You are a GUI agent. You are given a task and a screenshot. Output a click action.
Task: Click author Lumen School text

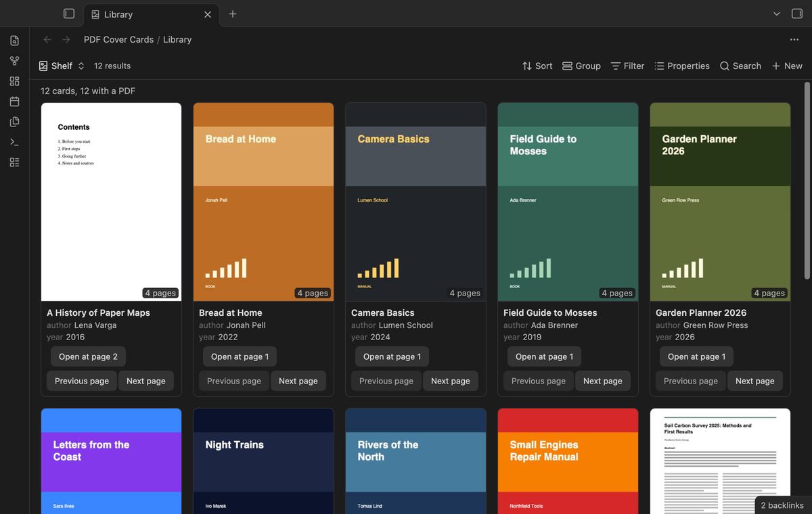coord(392,325)
